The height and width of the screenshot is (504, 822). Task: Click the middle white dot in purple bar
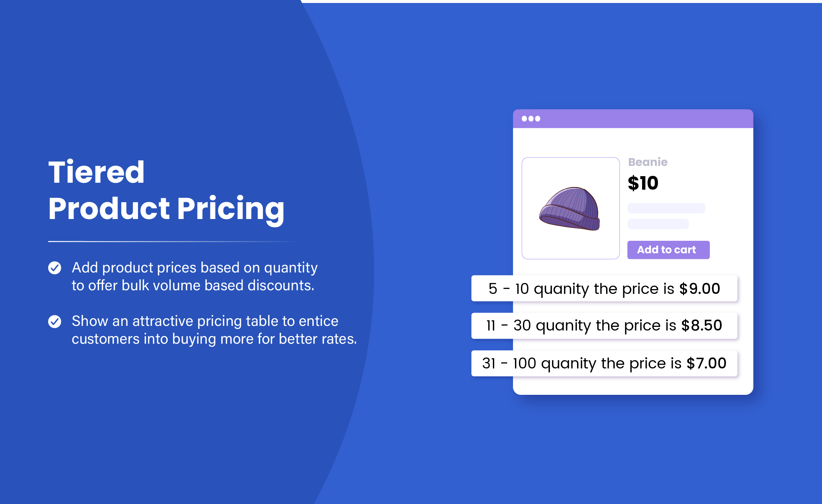[x=531, y=119]
